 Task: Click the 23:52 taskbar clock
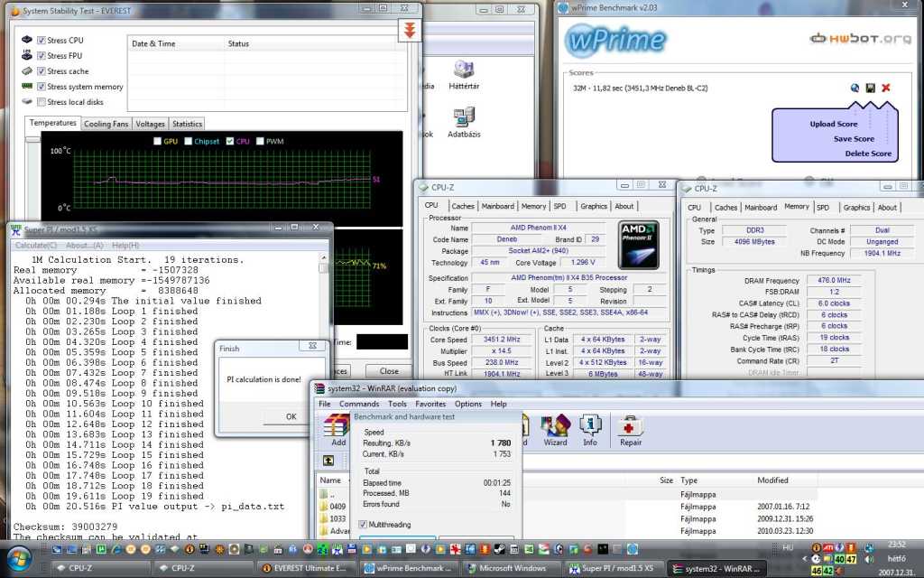tap(896, 545)
